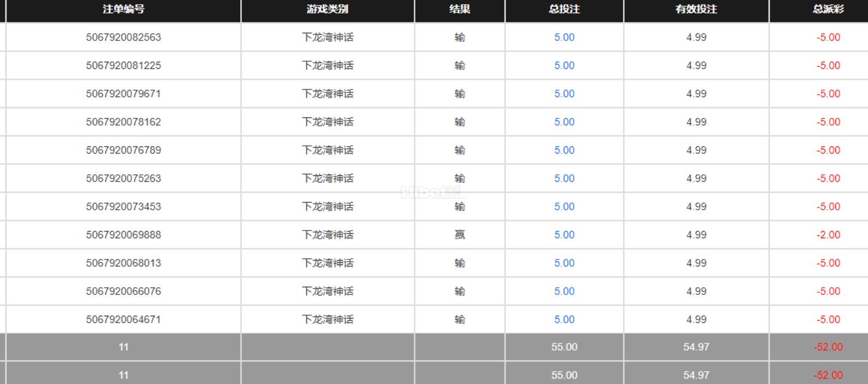The width and height of the screenshot is (868, 384).
Task: Open total bet link of order 5067920076789
Action: pos(564,150)
